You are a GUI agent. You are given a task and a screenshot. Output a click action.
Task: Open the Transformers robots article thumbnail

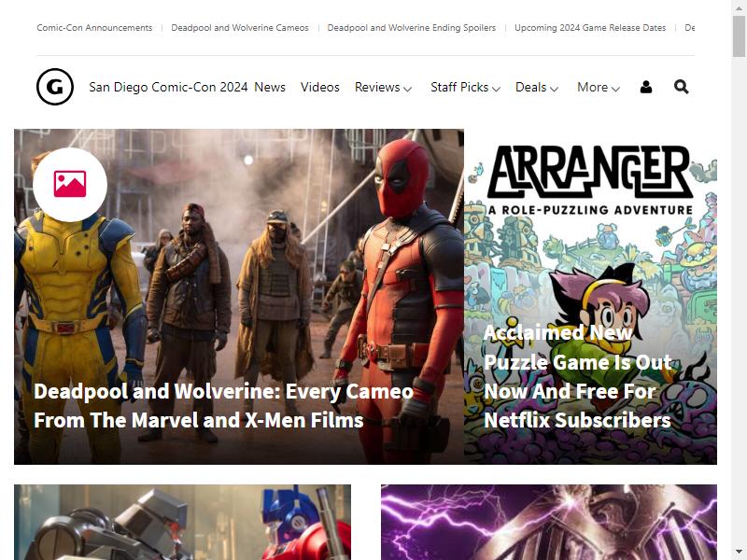pos(182,522)
